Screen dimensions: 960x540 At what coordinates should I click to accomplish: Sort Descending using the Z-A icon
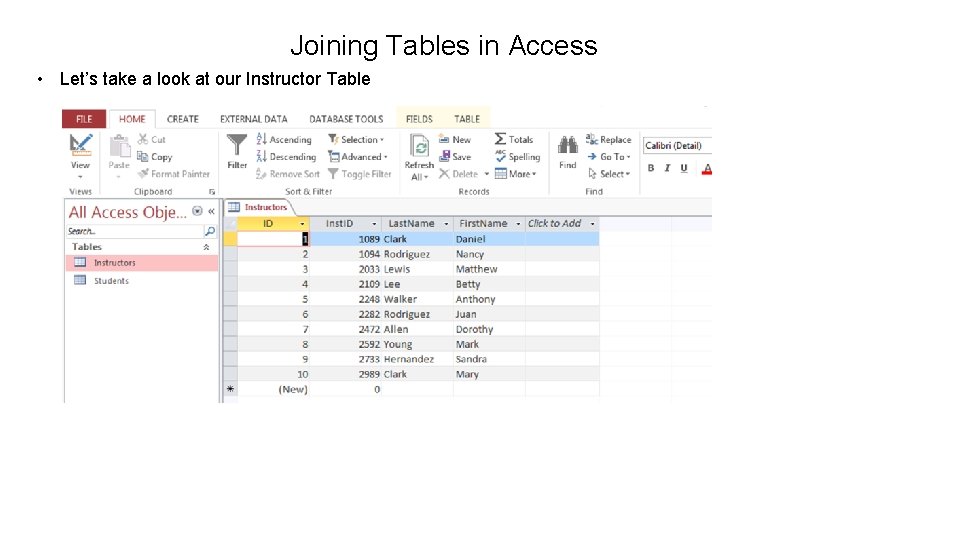coord(261,157)
